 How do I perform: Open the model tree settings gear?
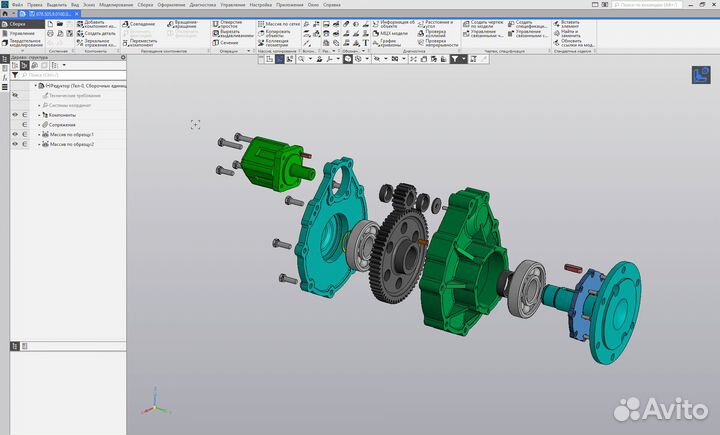[x=123, y=57]
